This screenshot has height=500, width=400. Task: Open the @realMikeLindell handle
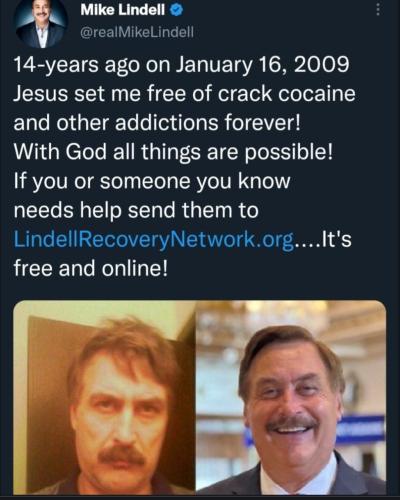point(137,32)
